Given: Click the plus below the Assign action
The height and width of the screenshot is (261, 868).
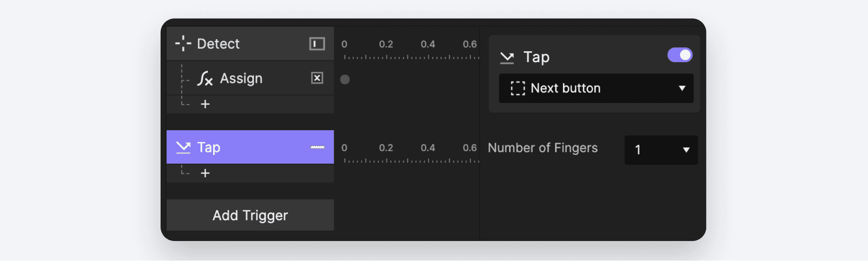Looking at the screenshot, I should pos(205,104).
